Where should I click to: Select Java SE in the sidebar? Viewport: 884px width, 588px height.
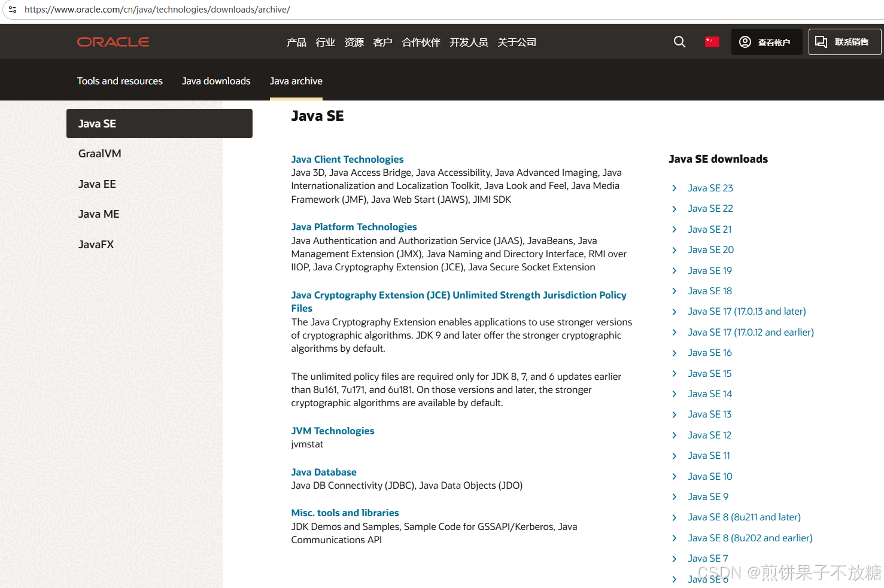pyautogui.click(x=159, y=123)
